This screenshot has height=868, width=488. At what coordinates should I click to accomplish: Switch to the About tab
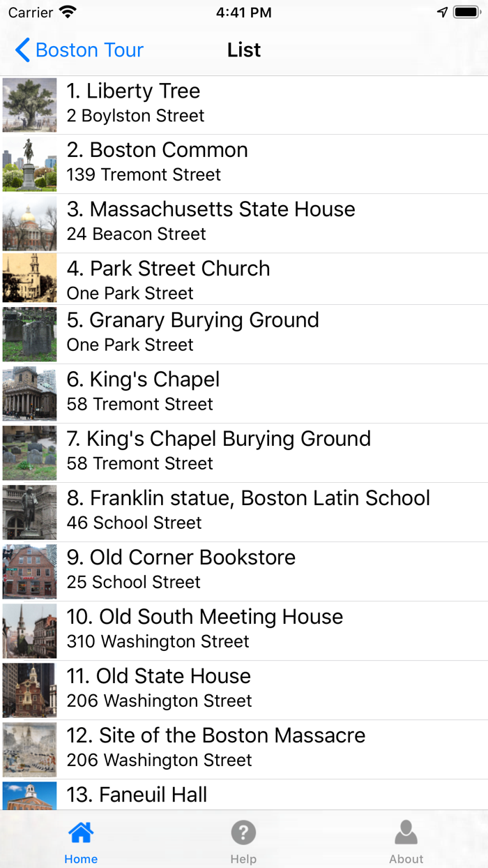[x=406, y=839]
